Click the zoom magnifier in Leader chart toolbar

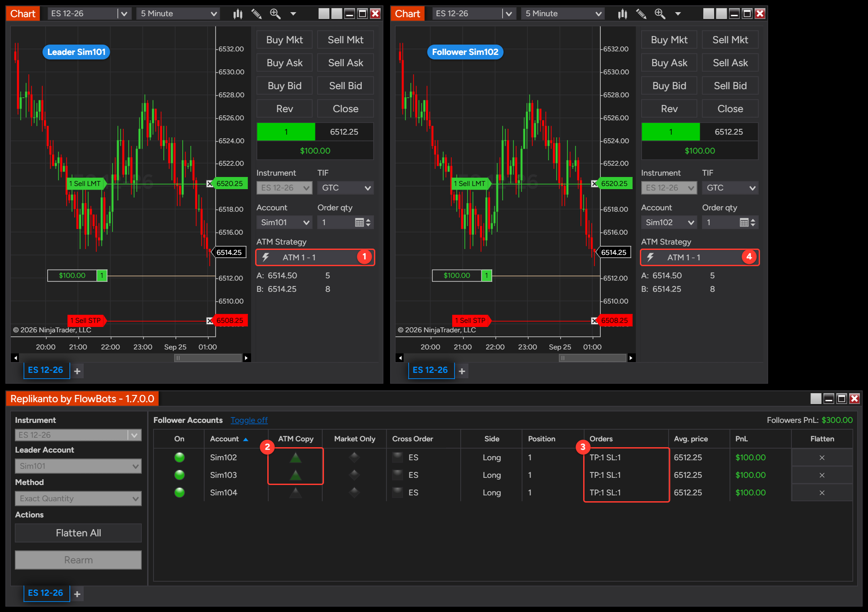275,14
